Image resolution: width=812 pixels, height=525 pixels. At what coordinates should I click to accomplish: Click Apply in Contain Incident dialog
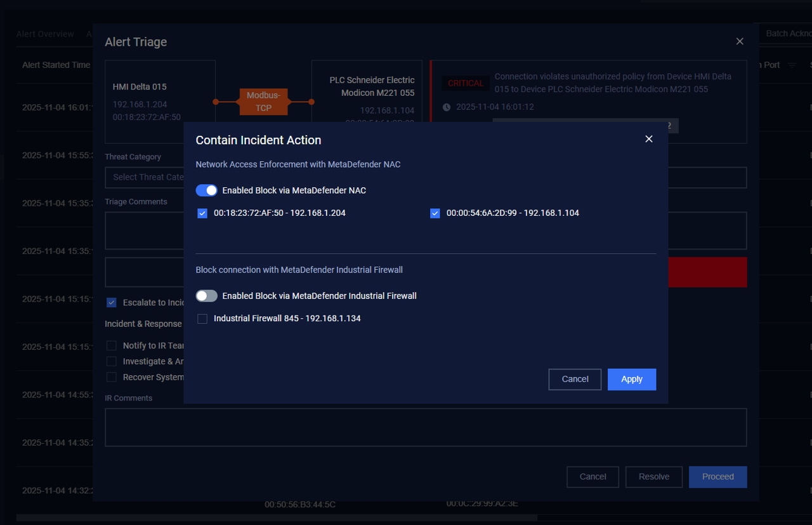tap(631, 379)
